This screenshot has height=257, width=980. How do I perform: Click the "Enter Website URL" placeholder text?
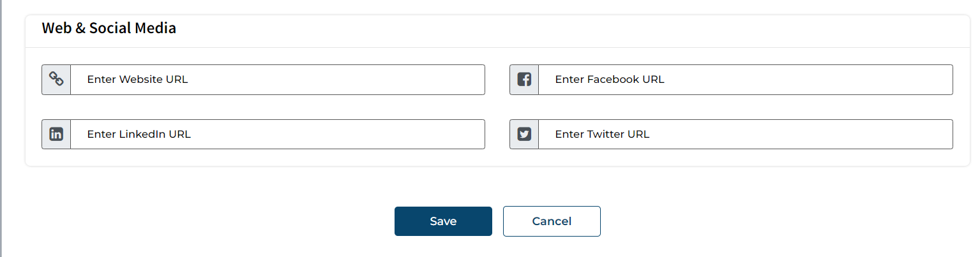[x=138, y=80]
